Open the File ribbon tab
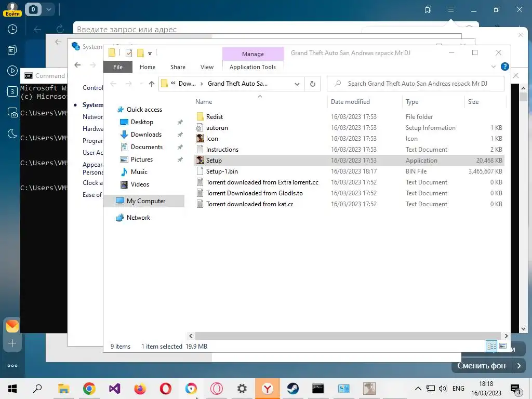532x399 pixels. [x=118, y=67]
